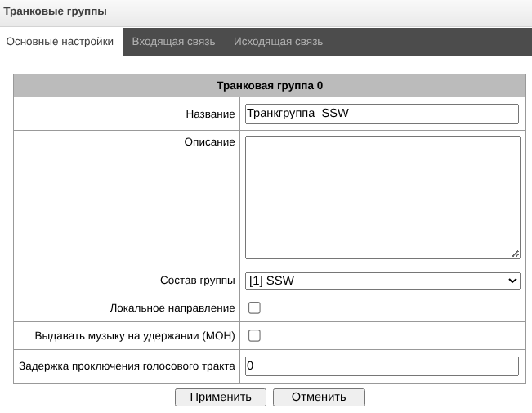Image resolution: width=532 pixels, height=413 pixels.
Task: Click the resize grip of the Описание box
Action: tap(516, 254)
